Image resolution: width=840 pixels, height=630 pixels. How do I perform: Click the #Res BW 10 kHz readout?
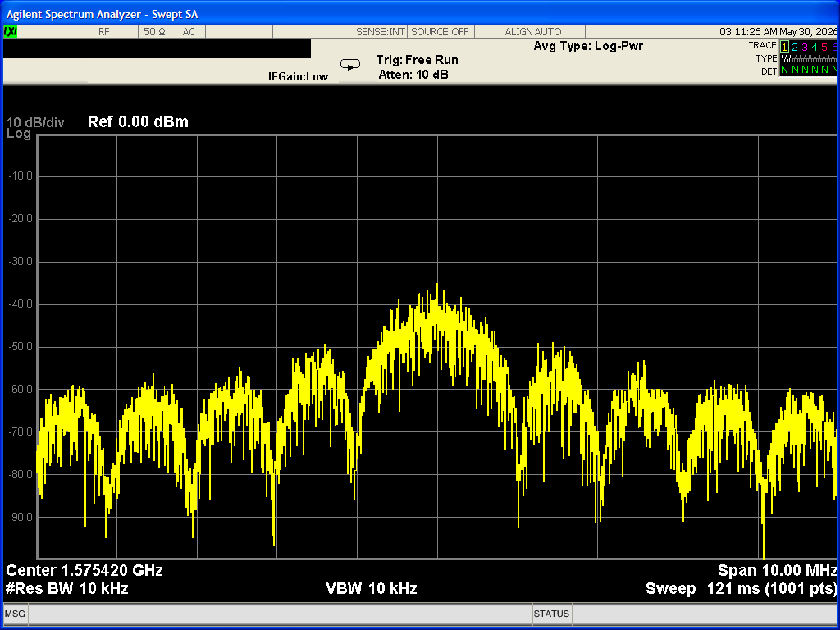67,589
